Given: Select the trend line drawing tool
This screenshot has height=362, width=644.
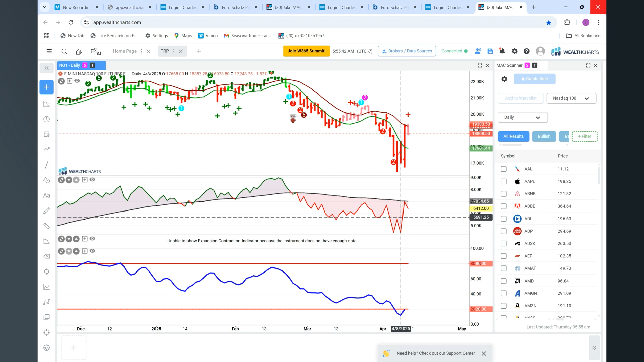Looking at the screenshot, I should (x=47, y=165).
